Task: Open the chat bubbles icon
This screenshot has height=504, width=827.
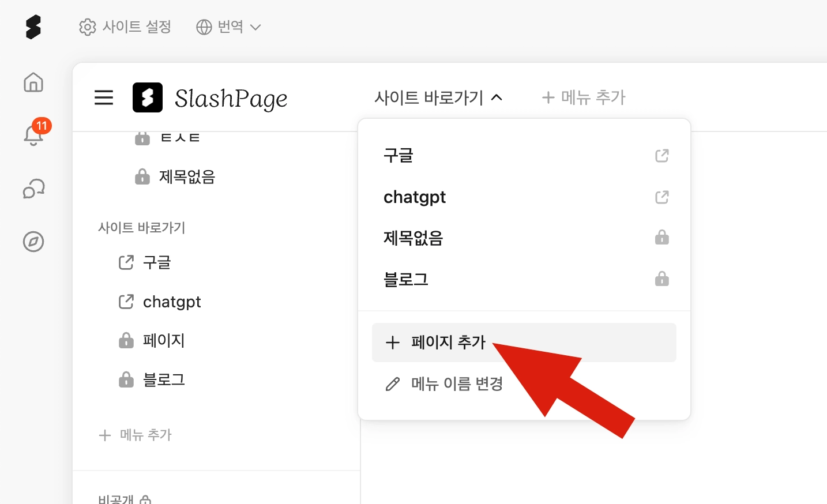Action: 33,189
